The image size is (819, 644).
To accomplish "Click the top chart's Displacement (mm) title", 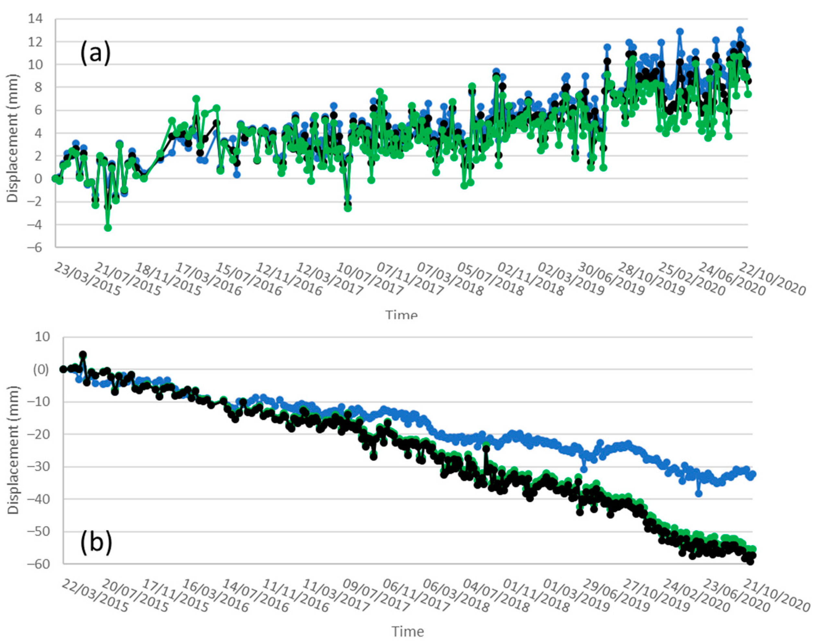I will click(x=13, y=138).
